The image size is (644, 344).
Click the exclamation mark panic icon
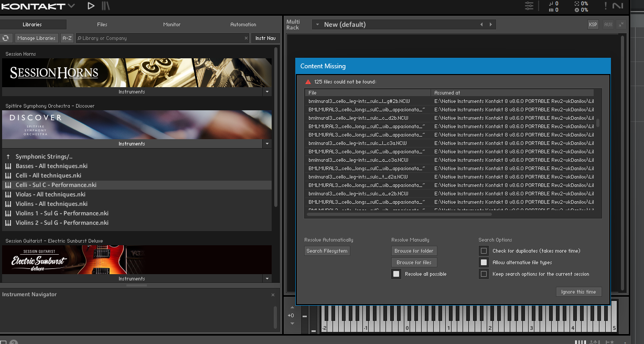coord(605,6)
